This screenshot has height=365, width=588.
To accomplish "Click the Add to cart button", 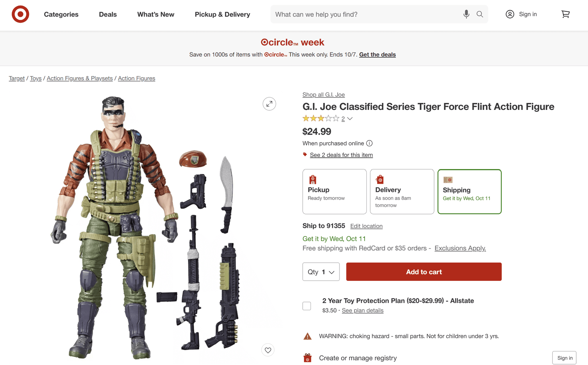I will pyautogui.click(x=423, y=272).
